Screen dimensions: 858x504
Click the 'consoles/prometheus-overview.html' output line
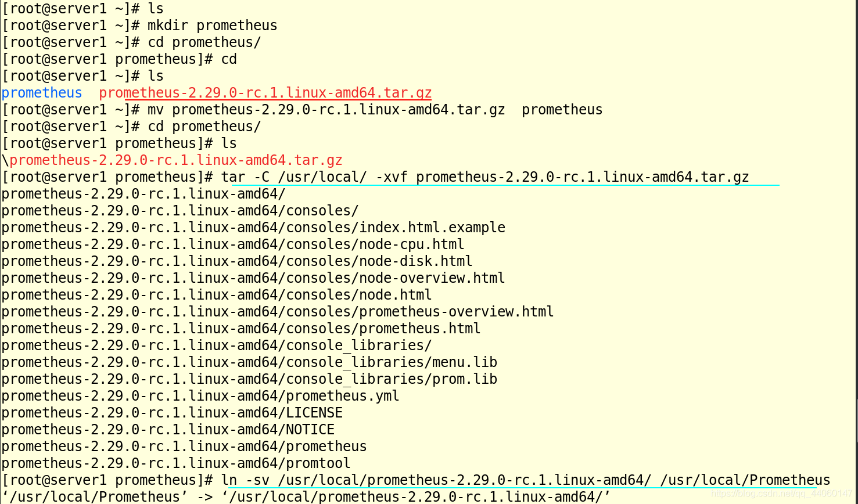click(x=278, y=312)
